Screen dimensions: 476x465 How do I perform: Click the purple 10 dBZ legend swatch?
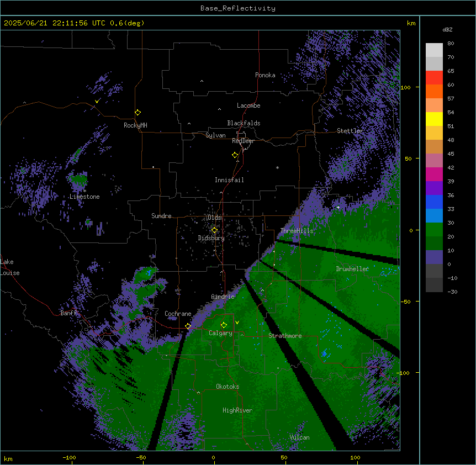point(434,257)
